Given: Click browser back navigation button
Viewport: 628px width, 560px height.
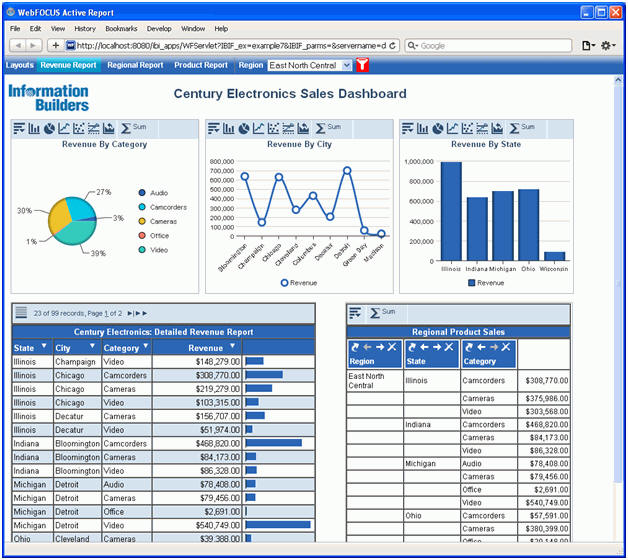Looking at the screenshot, I should click(18, 46).
